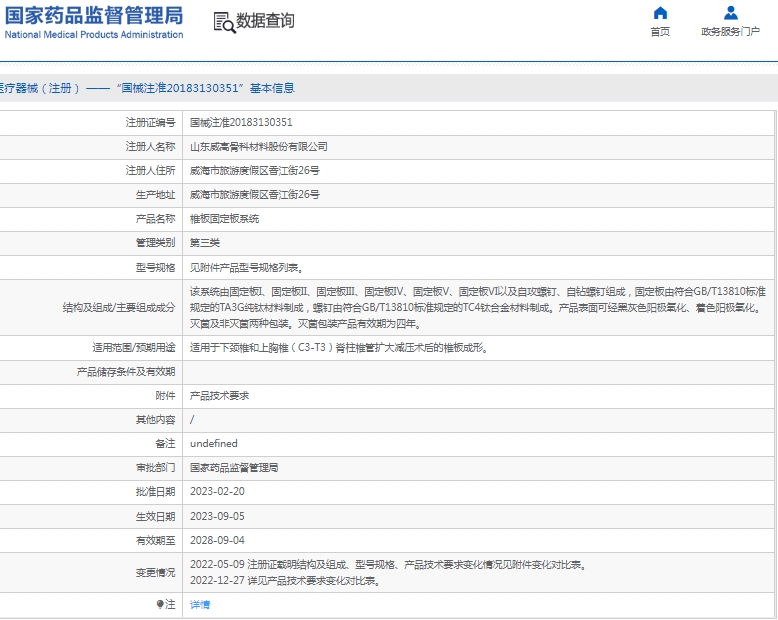
Task: Select product name 椎板固定板系统
Action: 224,219
